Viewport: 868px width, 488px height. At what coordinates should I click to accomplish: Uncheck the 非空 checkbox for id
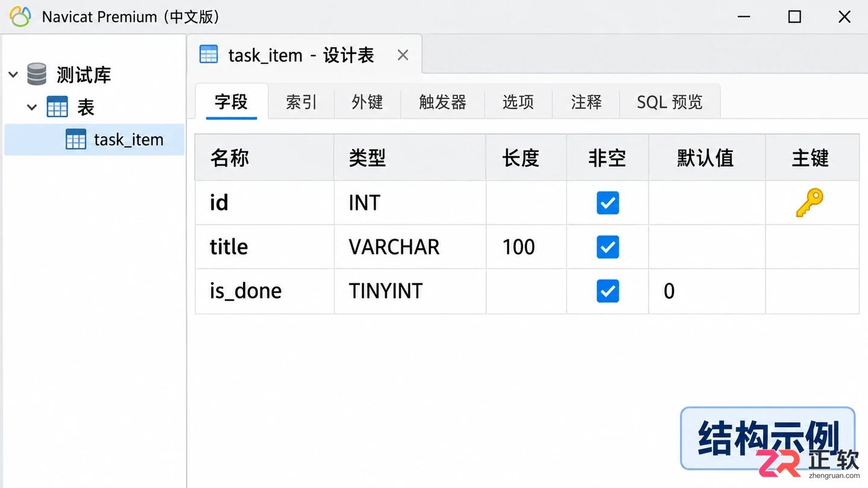click(x=608, y=203)
